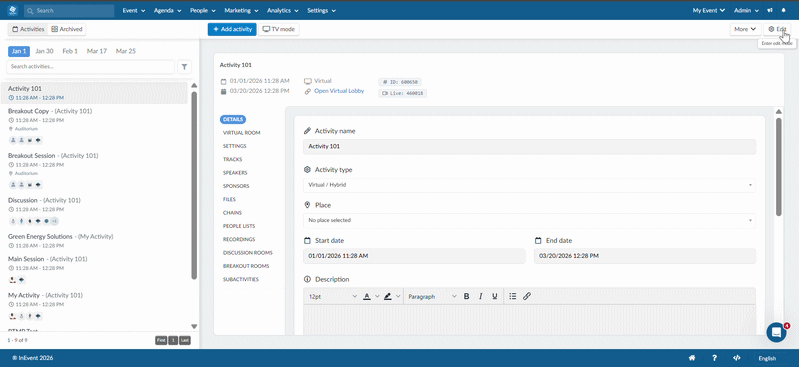This screenshot has height=367, width=799.
Task: Open text color dropdown arrow
Action: pyautogui.click(x=377, y=296)
